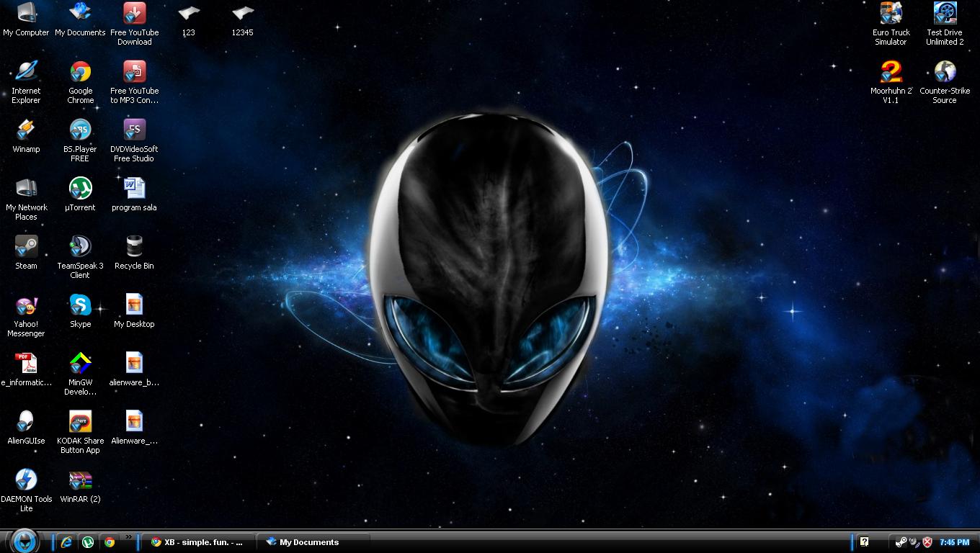Viewport: 980px width, 553px height.
Task: Select the e_informatic PDF file
Action: tap(26, 369)
